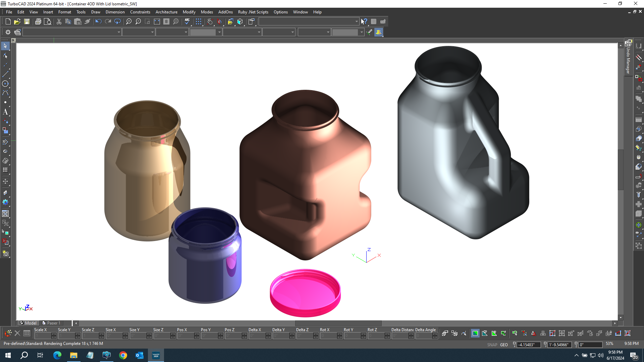Switch to the Paper 1 tab
This screenshot has height=362, width=644.
(54, 323)
